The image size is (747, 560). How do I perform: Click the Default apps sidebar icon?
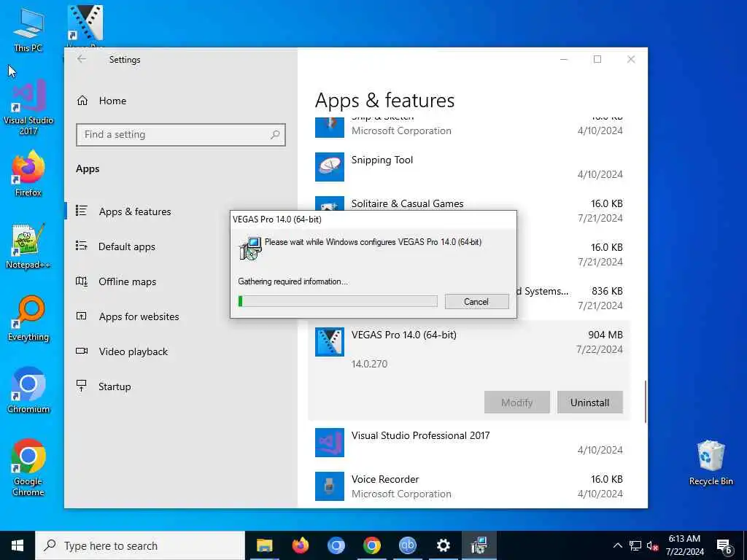click(x=82, y=246)
